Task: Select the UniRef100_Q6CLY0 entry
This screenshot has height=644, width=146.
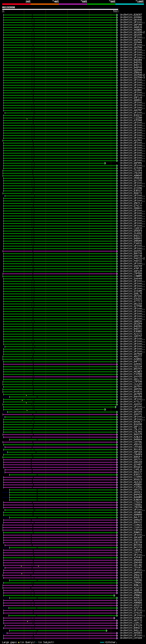Action: pyautogui.click(x=131, y=379)
